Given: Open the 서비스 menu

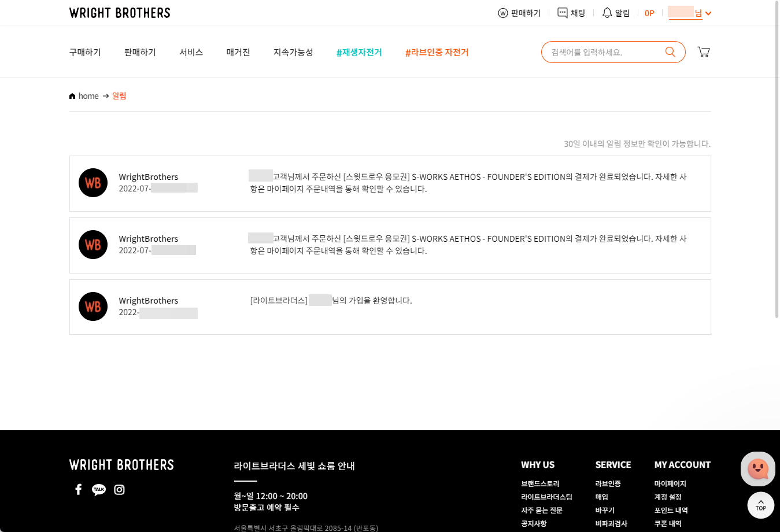Looking at the screenshot, I should [191, 52].
